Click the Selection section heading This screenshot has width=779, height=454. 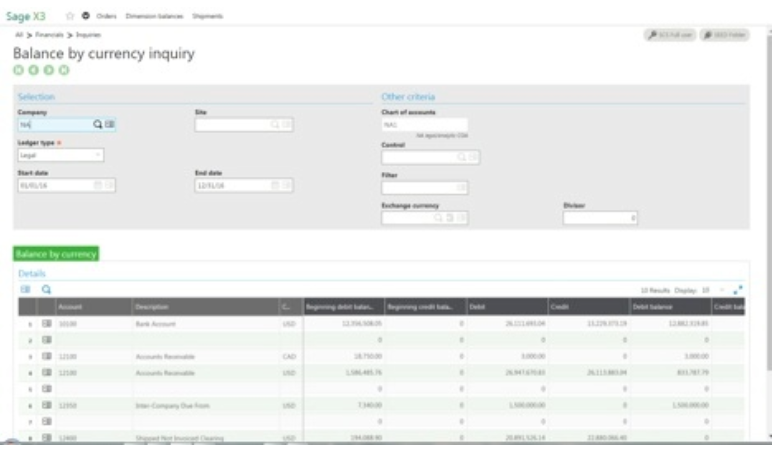[36, 96]
